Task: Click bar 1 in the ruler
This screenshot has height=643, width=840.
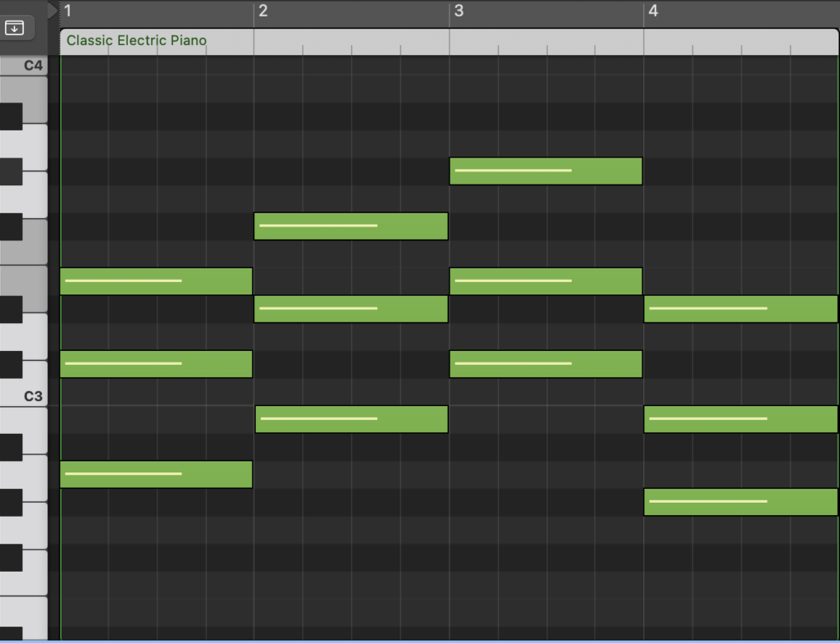Action: click(68, 11)
